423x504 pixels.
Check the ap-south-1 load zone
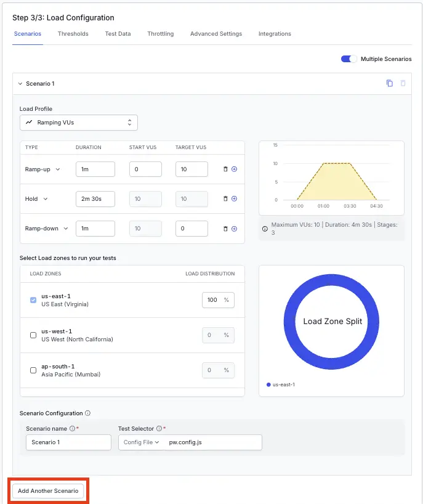33,370
